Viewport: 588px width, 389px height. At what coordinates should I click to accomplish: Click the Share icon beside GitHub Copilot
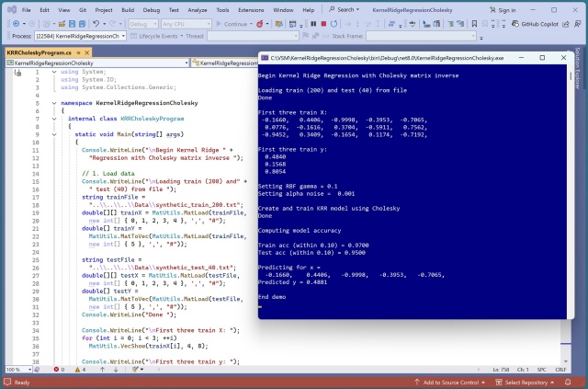pos(566,24)
